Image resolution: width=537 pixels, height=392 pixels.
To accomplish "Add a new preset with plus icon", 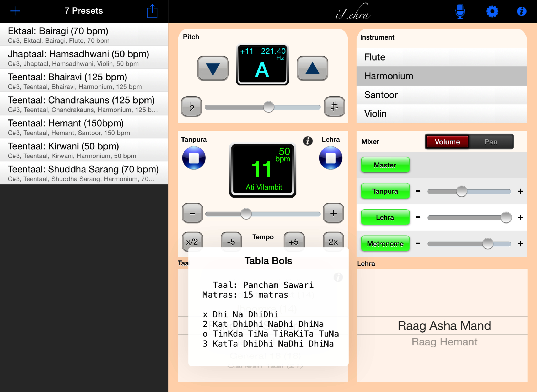I will (15, 11).
